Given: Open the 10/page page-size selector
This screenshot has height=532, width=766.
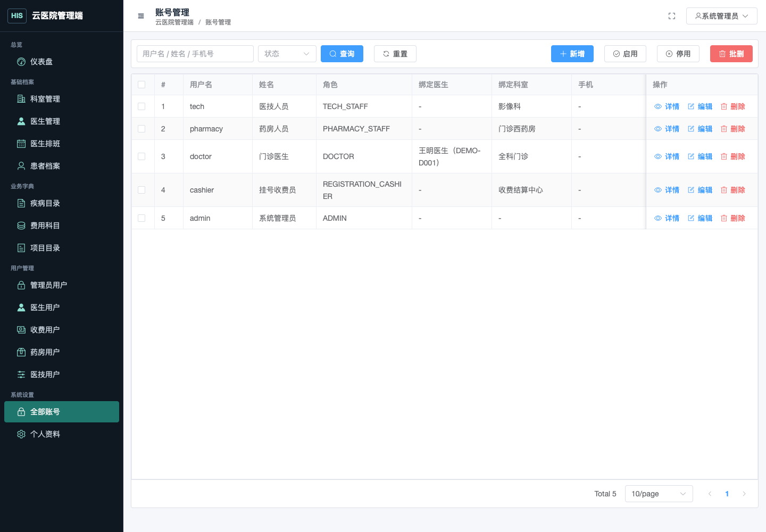Looking at the screenshot, I should [659, 494].
